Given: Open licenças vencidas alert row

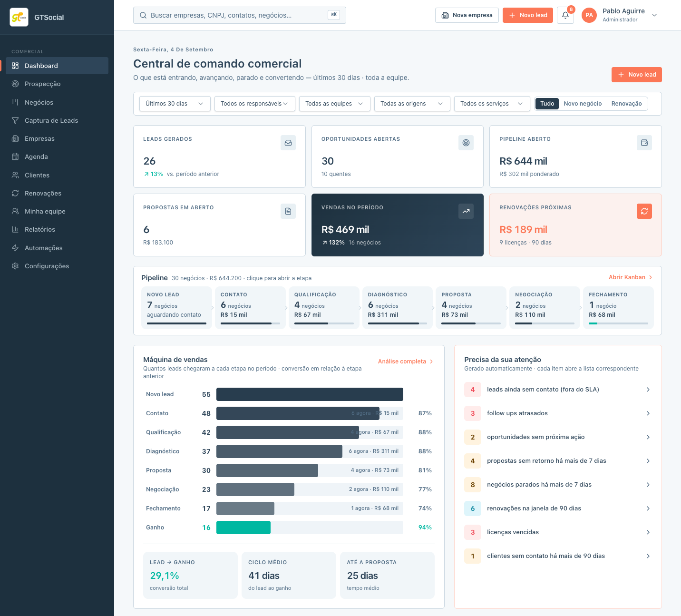Looking at the screenshot, I should [x=558, y=532].
